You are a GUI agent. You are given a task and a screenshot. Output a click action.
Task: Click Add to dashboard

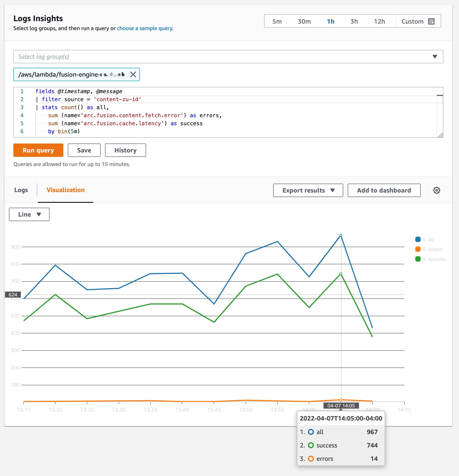coord(384,190)
